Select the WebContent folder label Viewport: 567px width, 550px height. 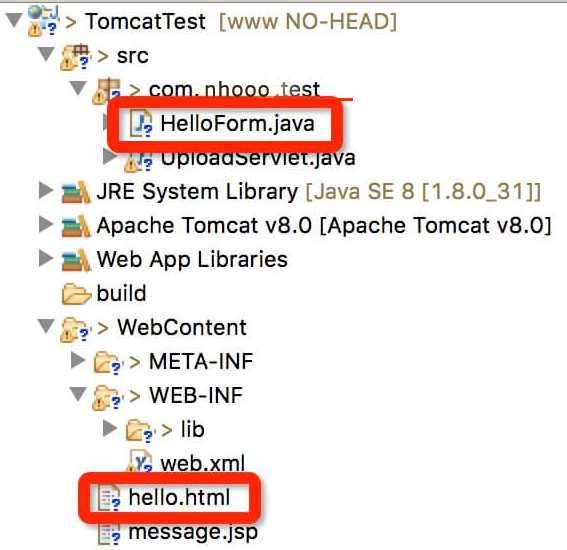point(182,328)
